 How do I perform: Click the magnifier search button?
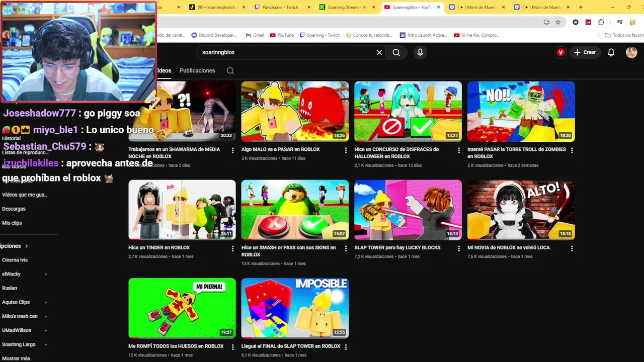[x=396, y=52]
